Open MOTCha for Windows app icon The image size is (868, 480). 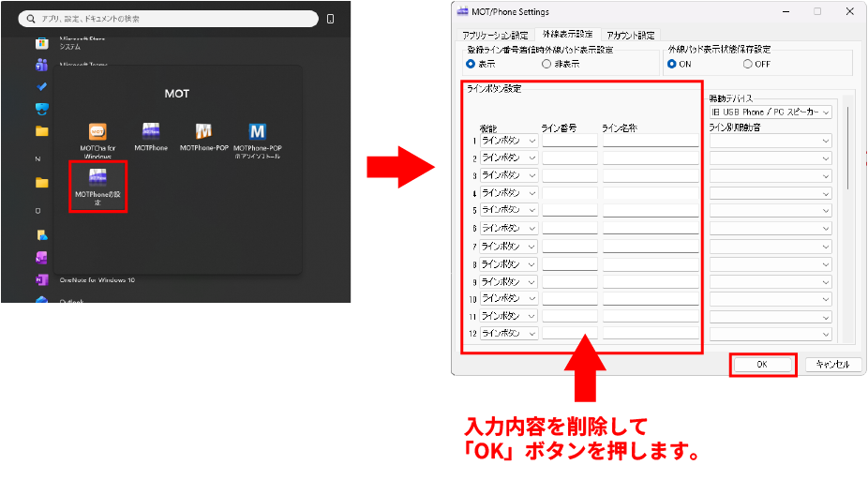[97, 132]
